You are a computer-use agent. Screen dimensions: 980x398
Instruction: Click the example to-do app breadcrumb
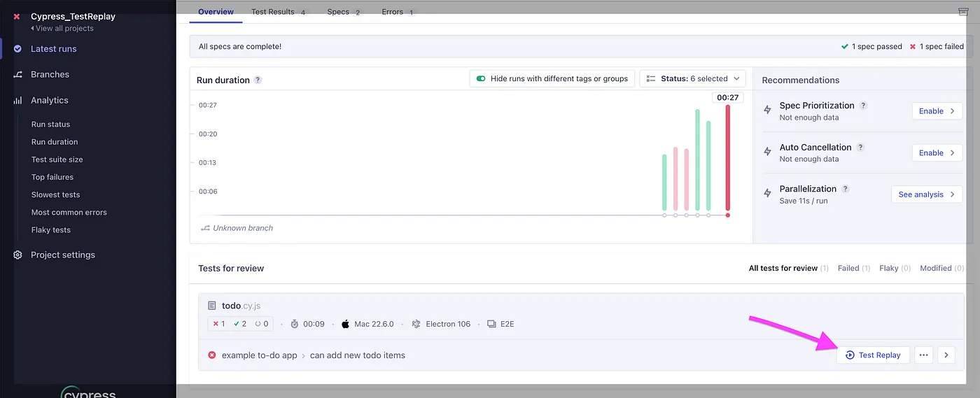pos(260,355)
